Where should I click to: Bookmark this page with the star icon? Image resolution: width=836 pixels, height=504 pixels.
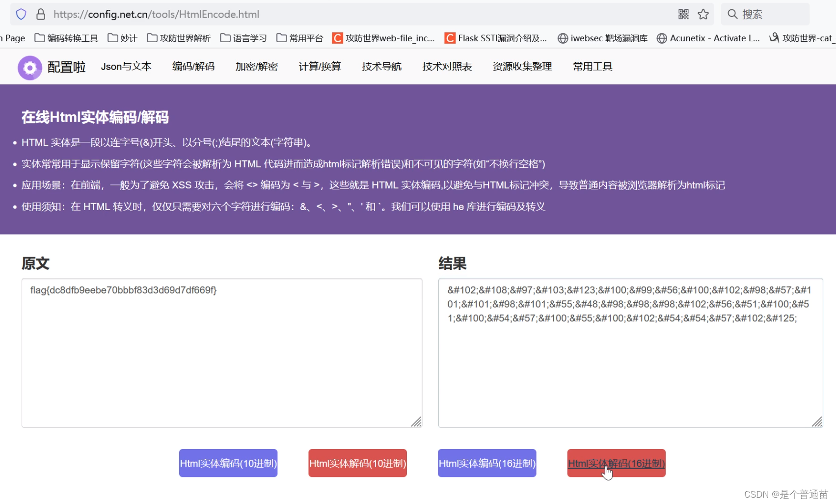[703, 14]
